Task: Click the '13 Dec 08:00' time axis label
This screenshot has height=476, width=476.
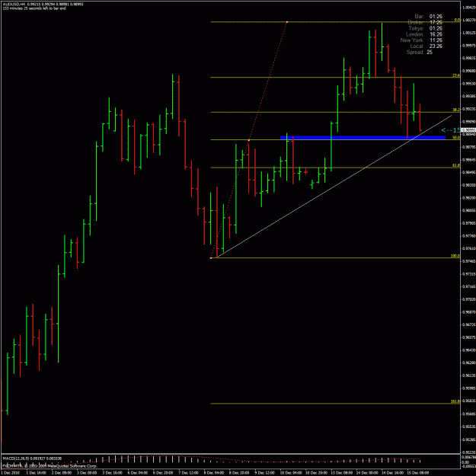Action: pyautogui.click(x=341, y=473)
